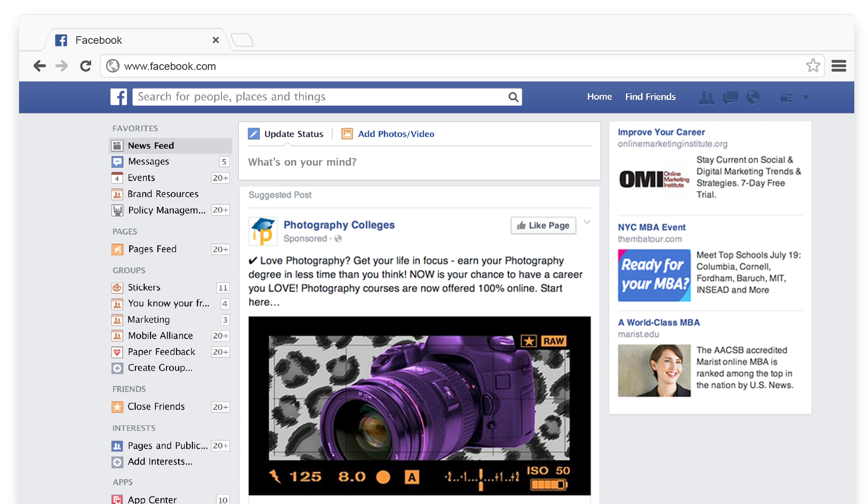Go home by clicking the Facebook logo

[118, 96]
